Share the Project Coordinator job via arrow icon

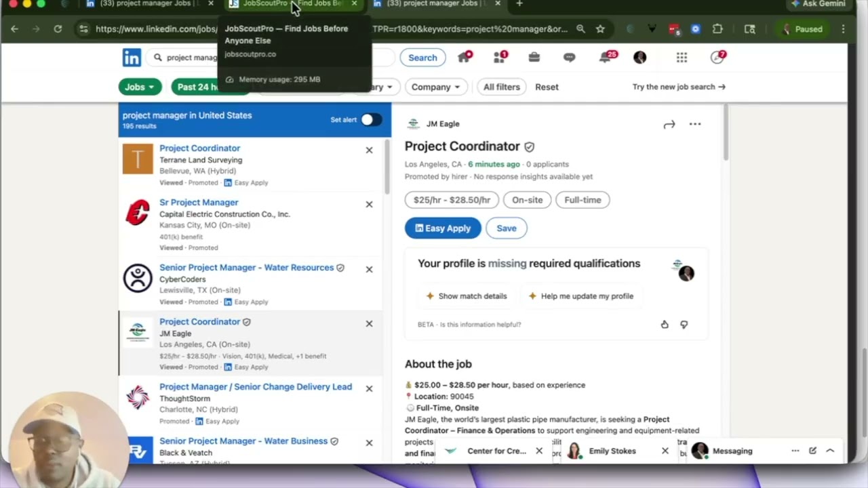[669, 124]
